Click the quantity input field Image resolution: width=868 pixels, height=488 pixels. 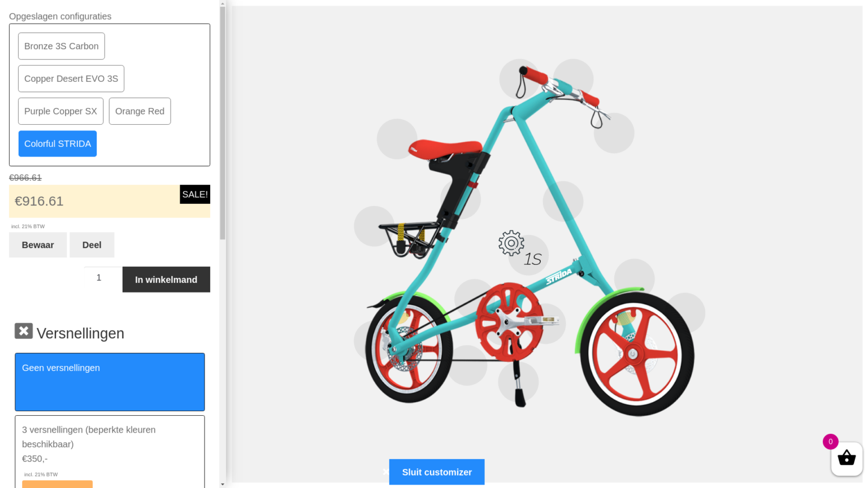(103, 277)
